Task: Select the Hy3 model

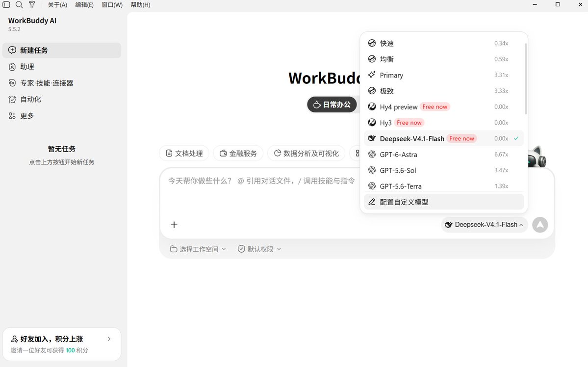Action: (x=444, y=123)
